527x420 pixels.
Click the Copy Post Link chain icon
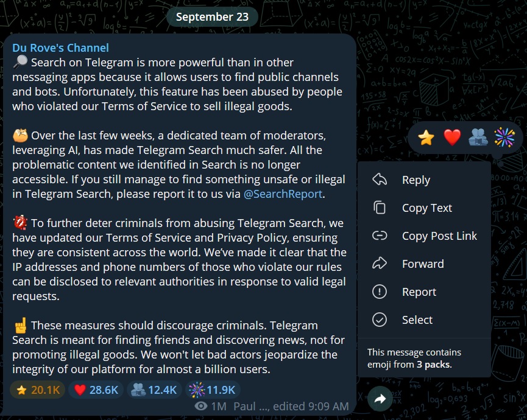coord(380,236)
